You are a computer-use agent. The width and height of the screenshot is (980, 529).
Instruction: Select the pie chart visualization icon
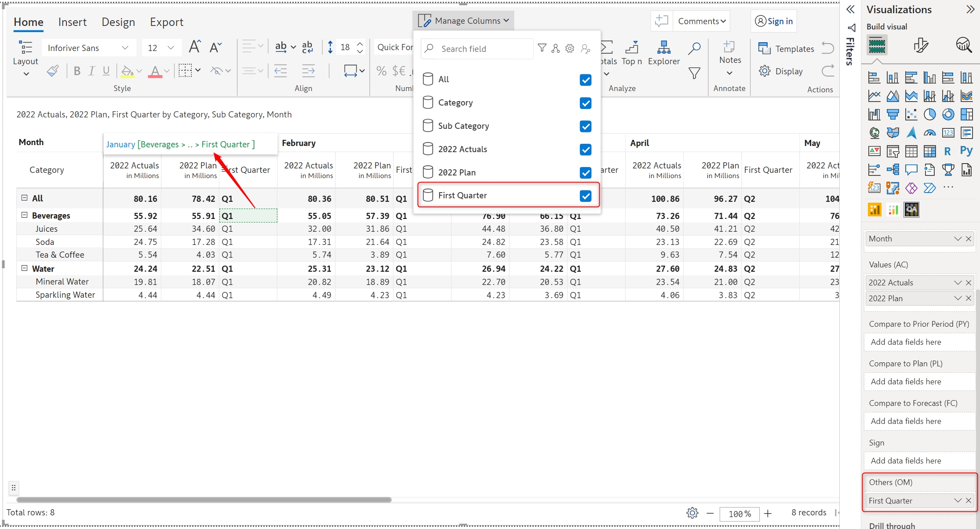(929, 114)
